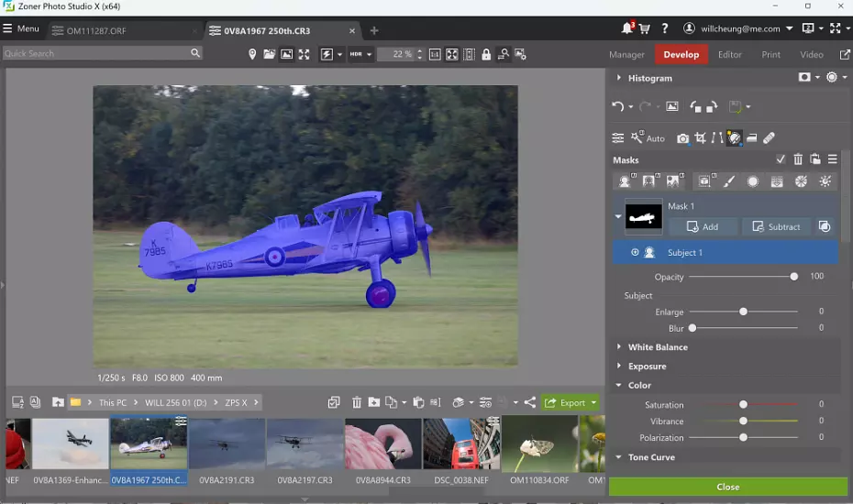Click the Add mask button
Image resolution: width=853 pixels, height=504 pixels.
coord(703,226)
